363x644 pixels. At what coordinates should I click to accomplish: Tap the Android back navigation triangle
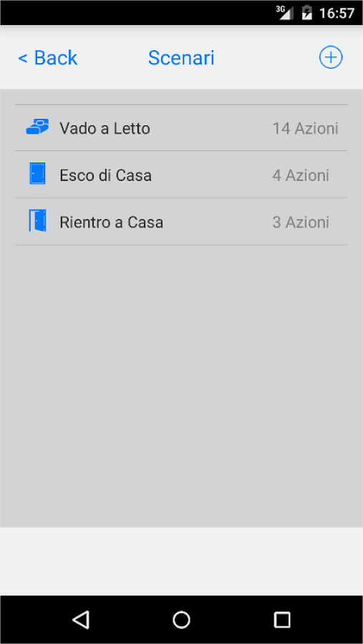pos(81,620)
